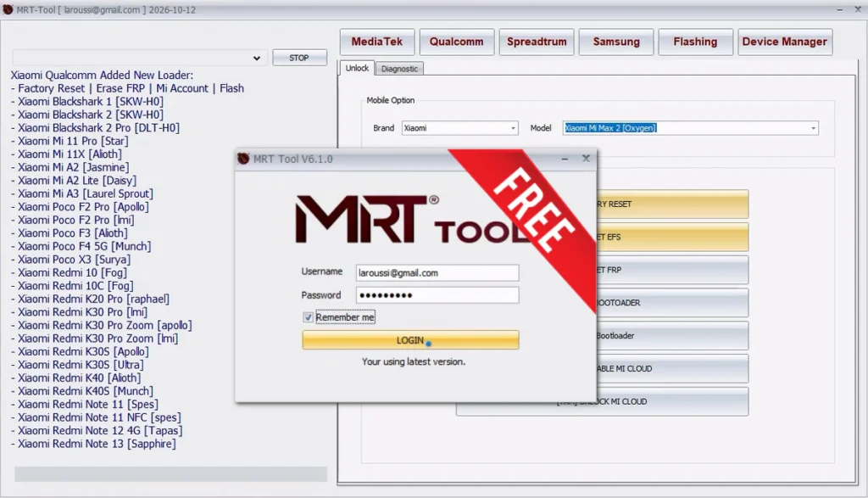
Task: Select the Spreadtrum section button
Action: coord(537,42)
